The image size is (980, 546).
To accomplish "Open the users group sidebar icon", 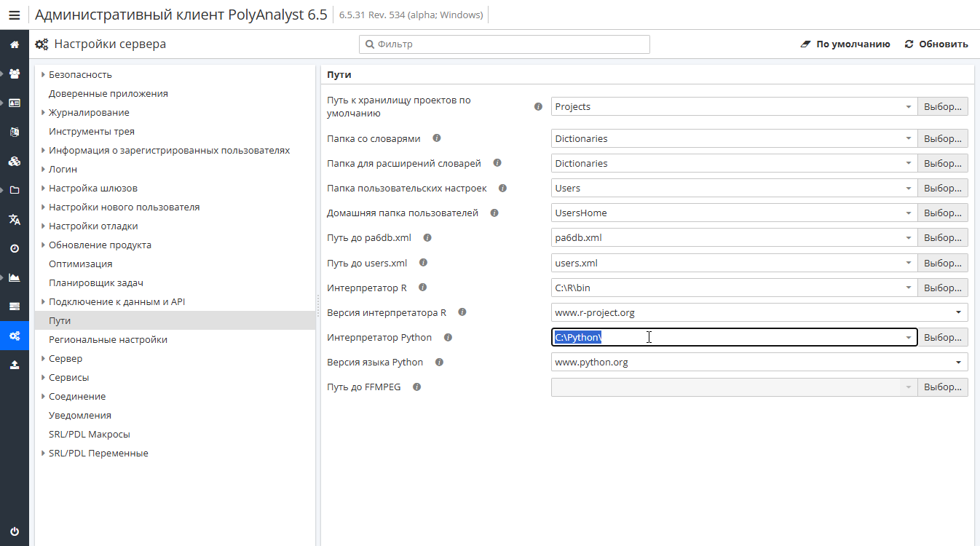I will pos(15,74).
